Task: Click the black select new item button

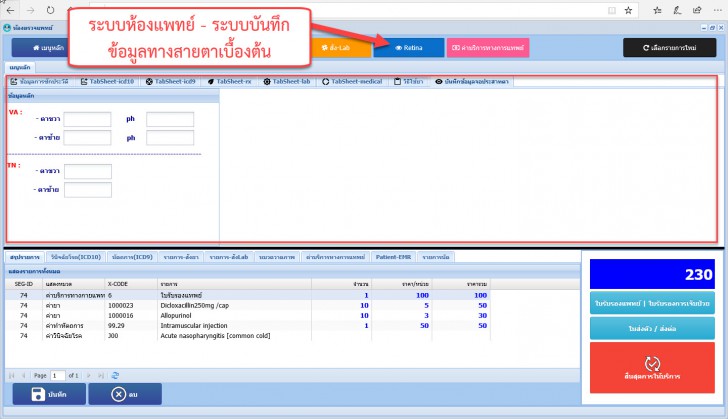Action: [670, 47]
